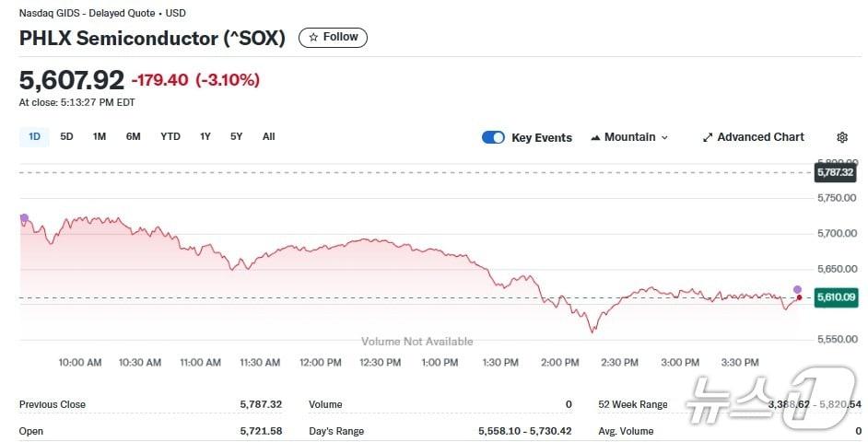Viewport: 868px width, 442px height.
Task: Click the Mountain chart type icon
Action: tap(595, 137)
